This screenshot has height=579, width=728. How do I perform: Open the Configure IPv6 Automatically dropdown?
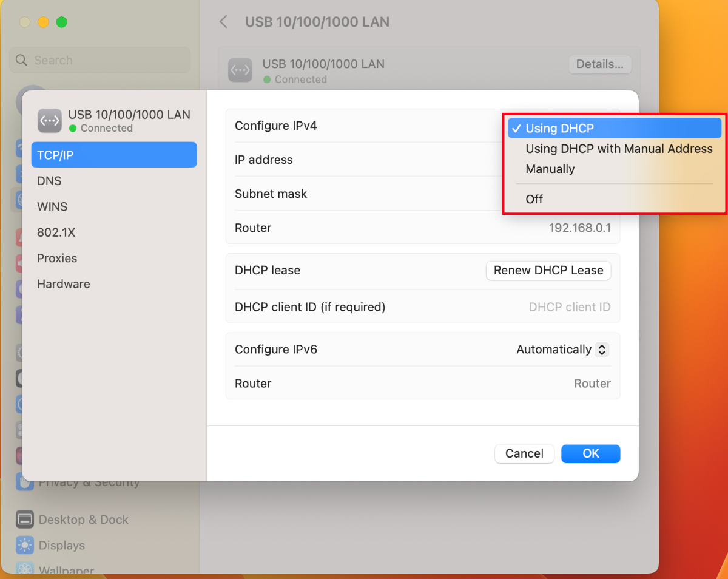tap(562, 350)
